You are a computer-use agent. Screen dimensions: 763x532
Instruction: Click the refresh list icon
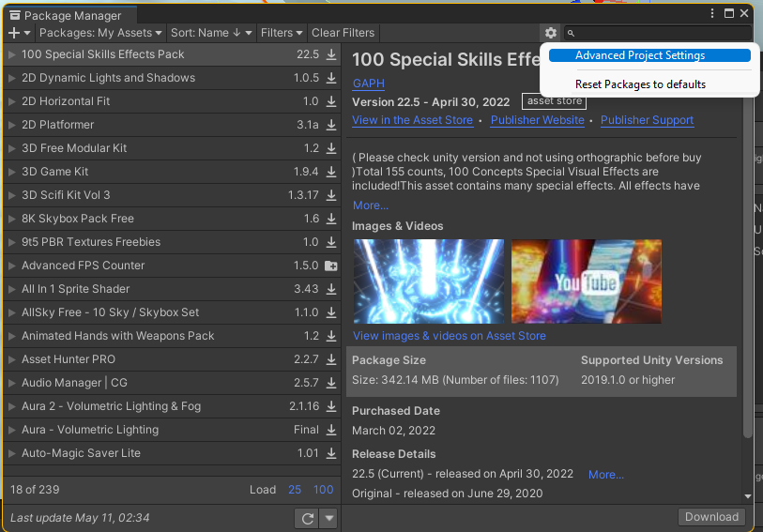click(307, 518)
